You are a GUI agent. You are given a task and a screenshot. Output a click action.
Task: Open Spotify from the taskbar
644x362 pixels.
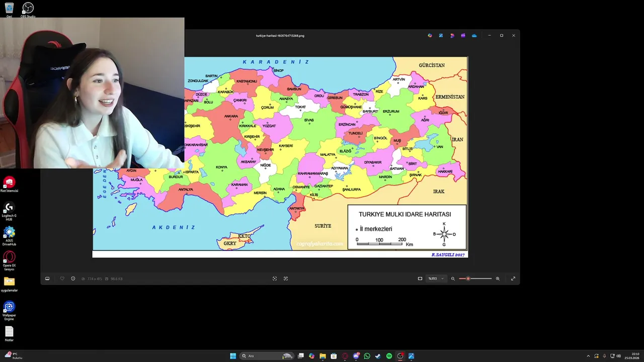pyautogui.click(x=389, y=356)
